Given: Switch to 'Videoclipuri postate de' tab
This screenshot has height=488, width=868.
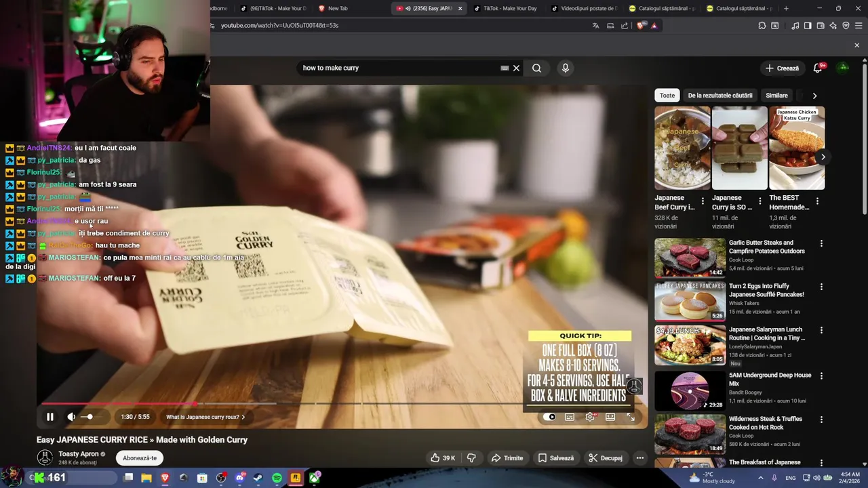Looking at the screenshot, I should (583, 8).
